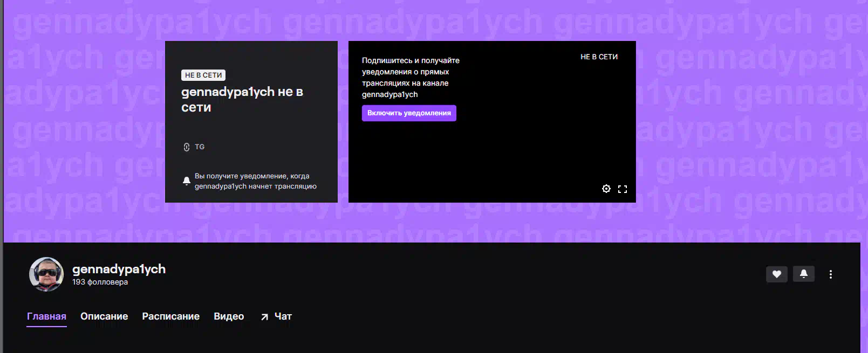Image resolution: width=868 pixels, height=353 pixels.
Task: Switch to the 'Описание' tab
Action: tap(104, 316)
